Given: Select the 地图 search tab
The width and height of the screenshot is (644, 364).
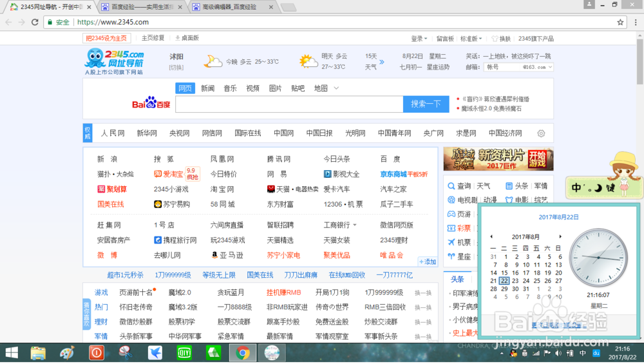Looking at the screenshot, I should [x=321, y=88].
